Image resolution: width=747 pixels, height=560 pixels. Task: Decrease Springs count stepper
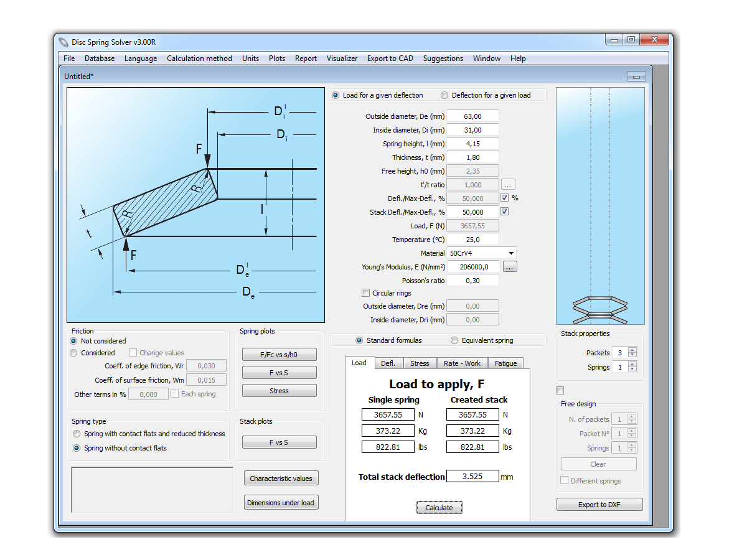632,370
